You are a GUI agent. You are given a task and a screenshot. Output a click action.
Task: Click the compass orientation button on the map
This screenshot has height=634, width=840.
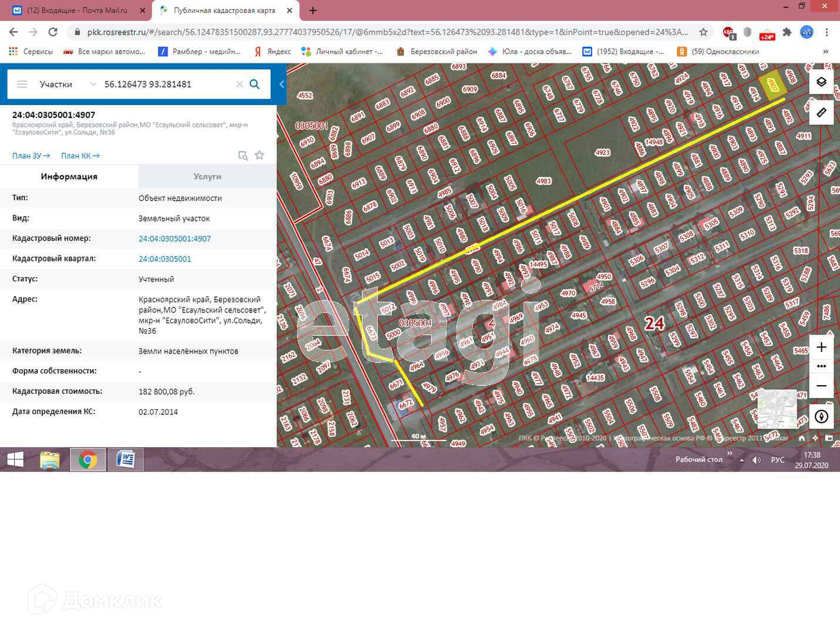click(x=821, y=416)
